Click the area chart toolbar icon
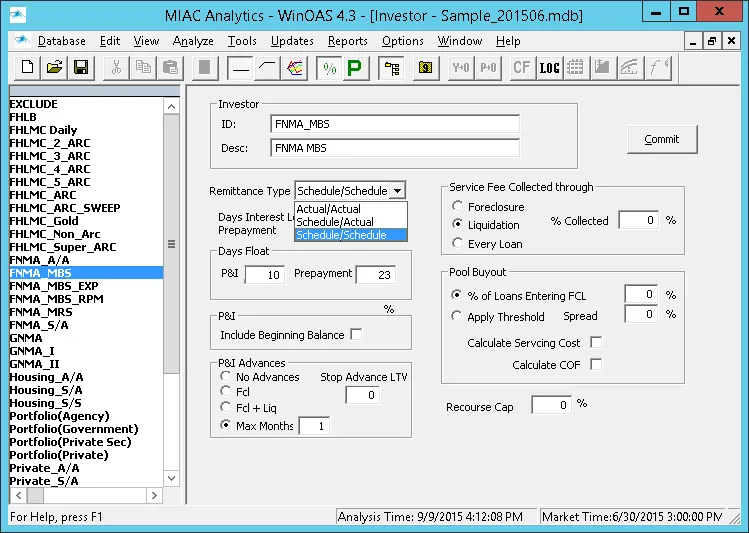 [x=602, y=68]
